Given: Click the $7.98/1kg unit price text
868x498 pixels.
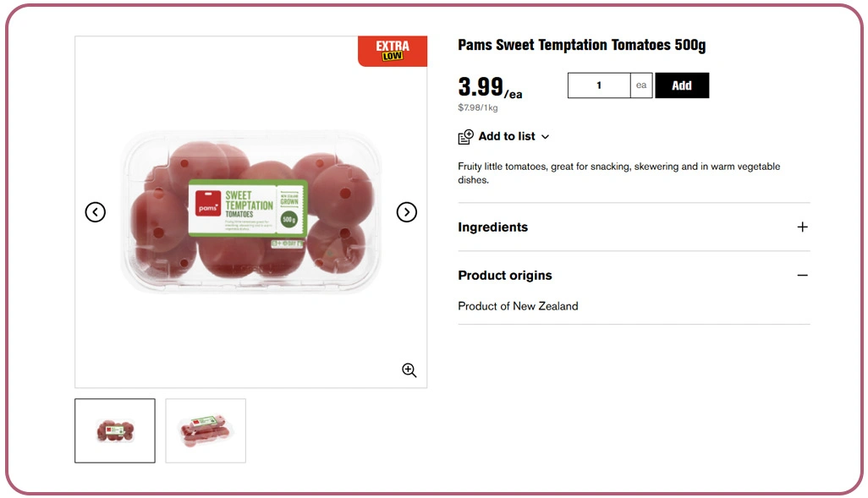Looking at the screenshot, I should click(x=476, y=107).
